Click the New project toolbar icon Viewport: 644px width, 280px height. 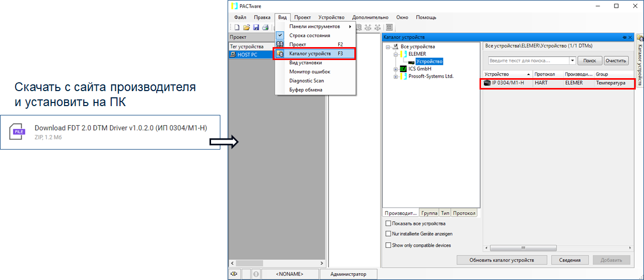[237, 27]
